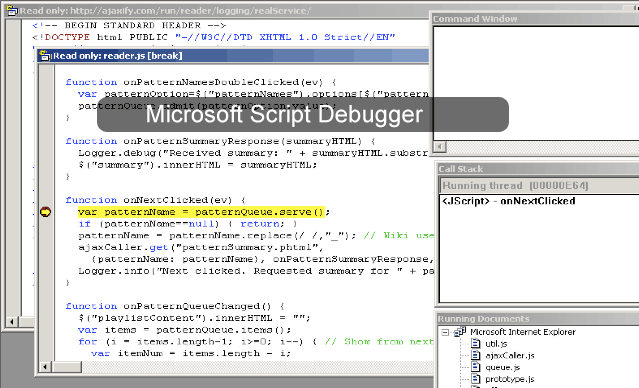Click inside the Command Window input area
This screenshot has height=388, width=639.
(536, 84)
